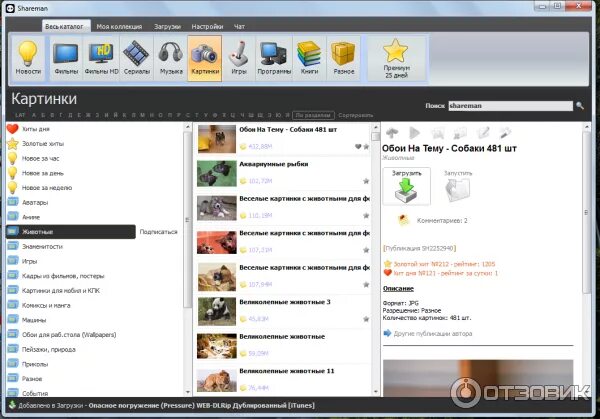Open Аквариумные рыбки list item
The height and width of the screenshot is (419, 600).
click(x=283, y=174)
